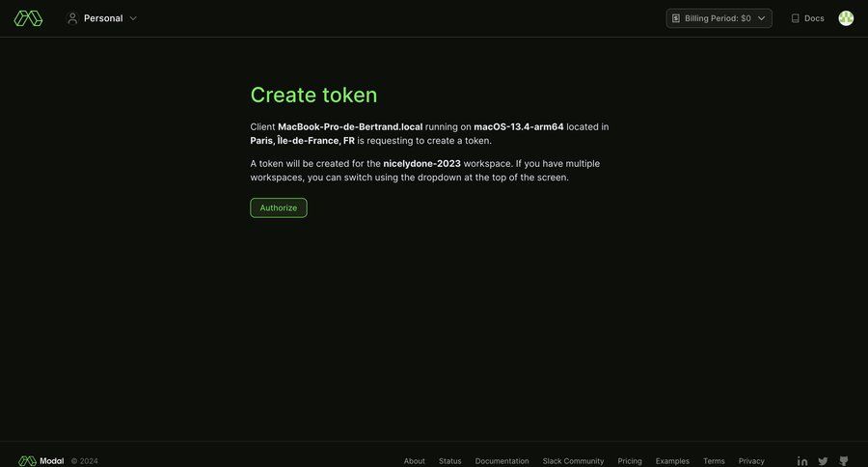Click the © 2024 footer text

click(x=85, y=461)
